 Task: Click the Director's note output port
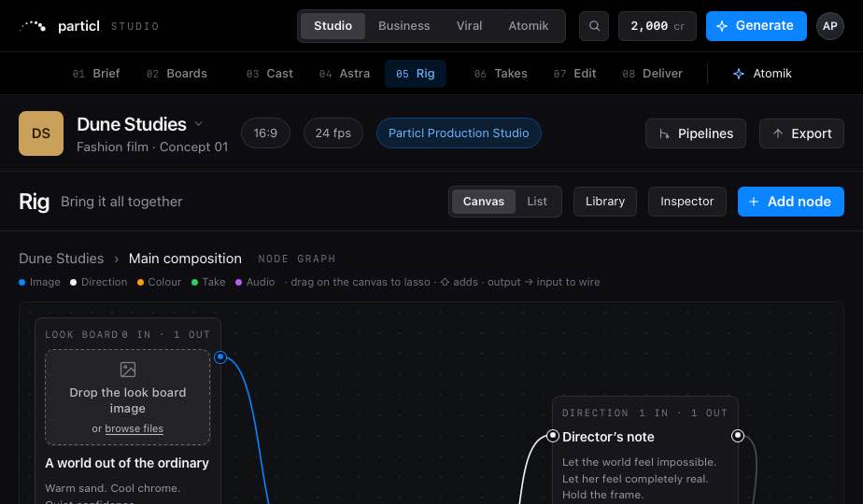click(738, 436)
